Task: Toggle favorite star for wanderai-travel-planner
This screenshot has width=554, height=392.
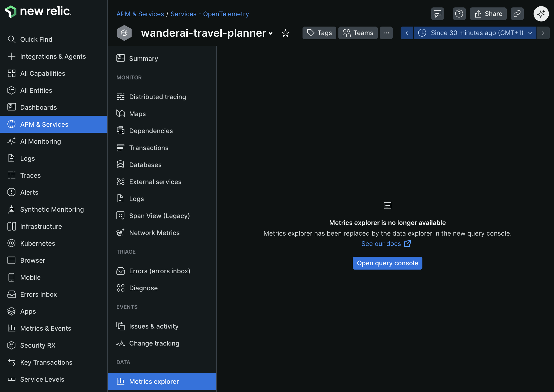Action: tap(285, 33)
